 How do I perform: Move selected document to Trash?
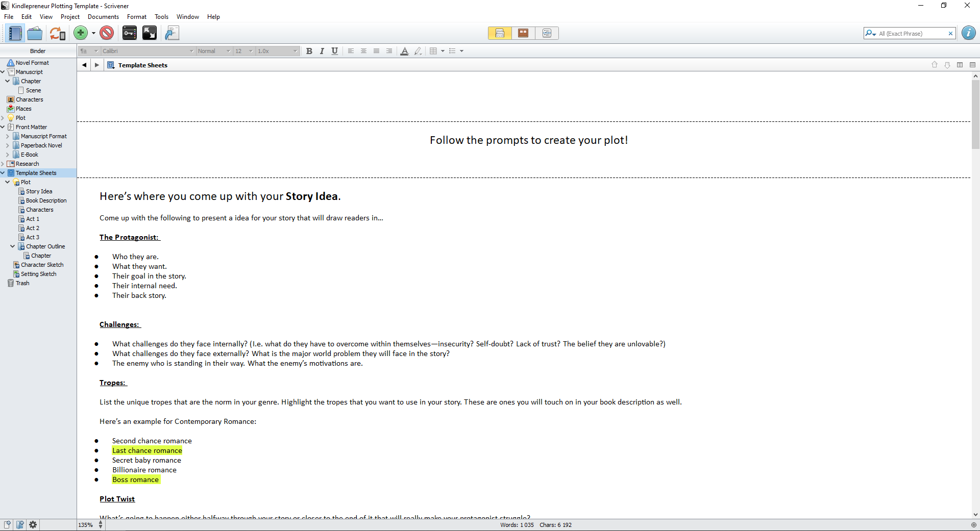[106, 33]
